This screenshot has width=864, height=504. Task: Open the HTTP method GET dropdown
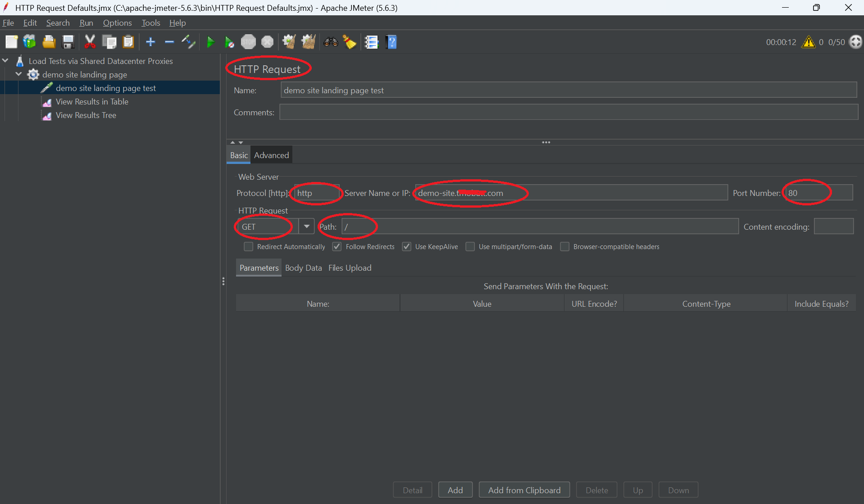click(307, 226)
